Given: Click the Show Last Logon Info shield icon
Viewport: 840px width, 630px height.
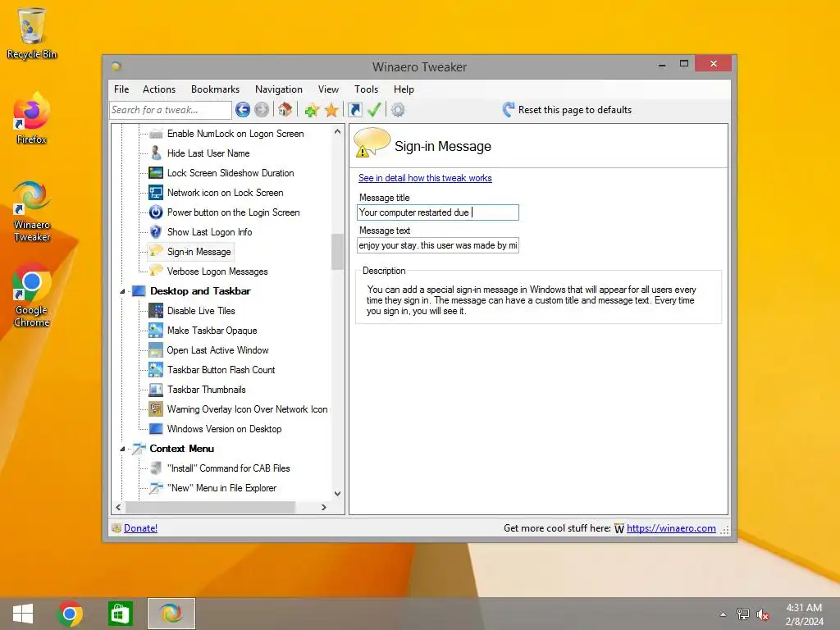Looking at the screenshot, I should coord(156,232).
